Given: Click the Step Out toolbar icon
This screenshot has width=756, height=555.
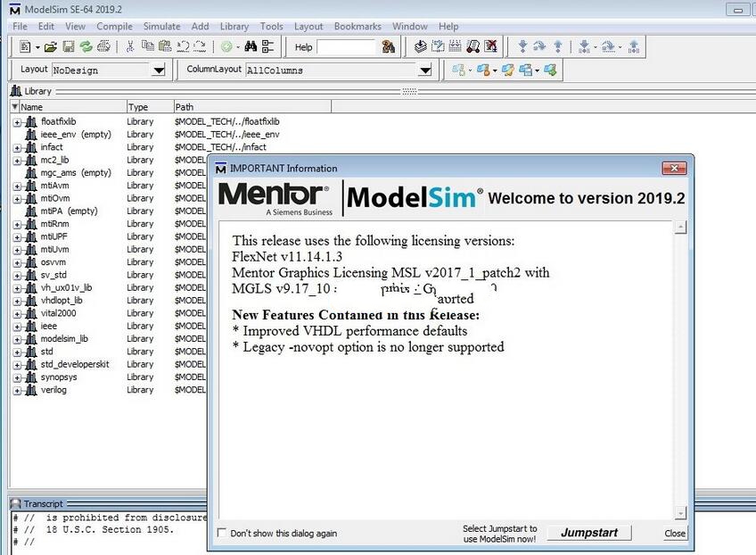Looking at the screenshot, I should tap(558, 46).
